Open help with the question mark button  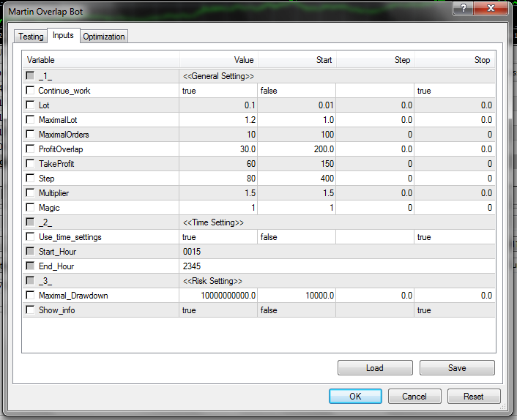coord(464,8)
